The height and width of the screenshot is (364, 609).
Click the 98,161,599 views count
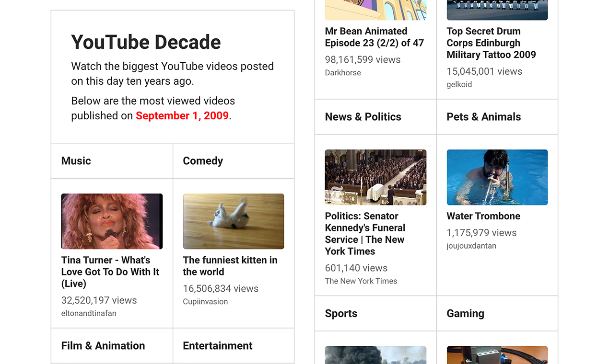coord(363,60)
